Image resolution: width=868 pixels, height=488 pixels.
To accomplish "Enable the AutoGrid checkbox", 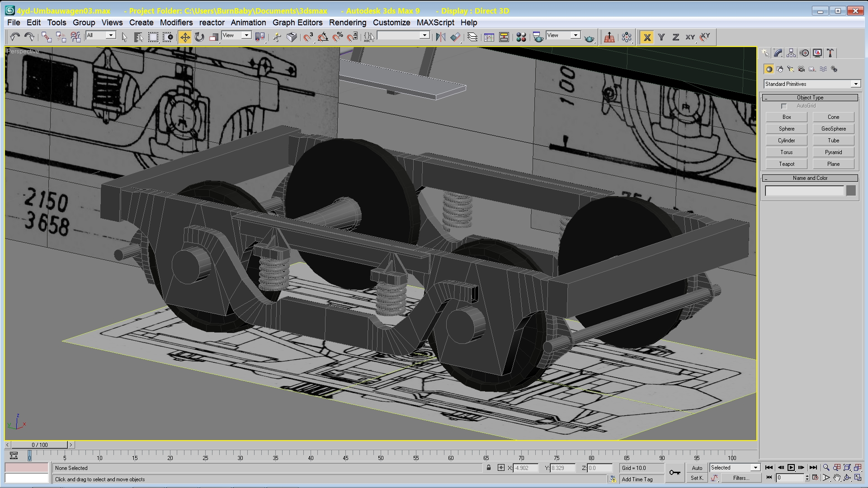I will (x=784, y=106).
